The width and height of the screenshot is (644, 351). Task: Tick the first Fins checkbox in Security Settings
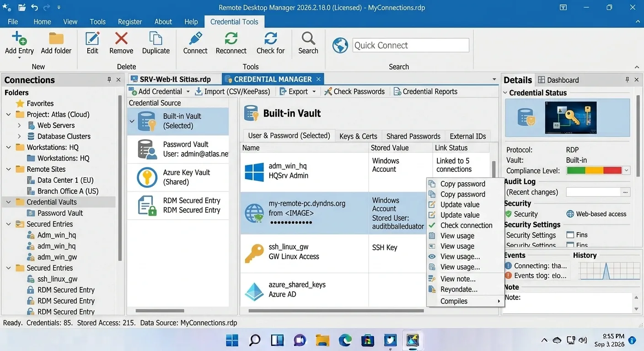(x=570, y=235)
